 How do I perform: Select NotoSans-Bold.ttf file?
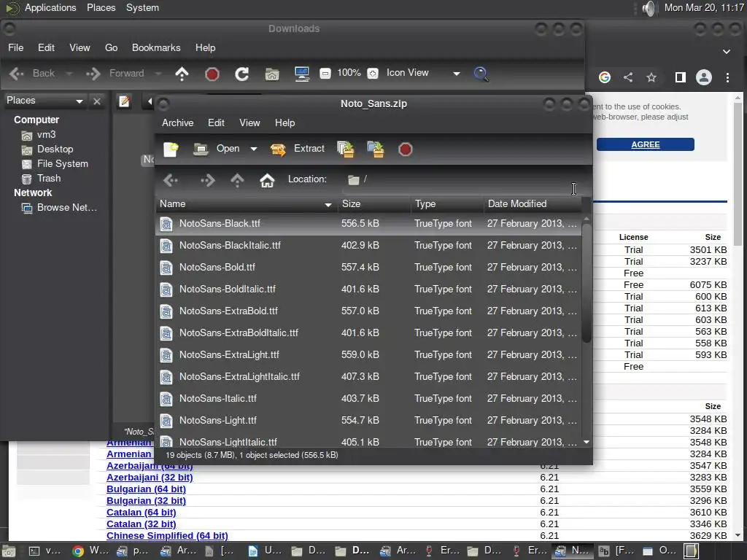(x=368, y=268)
